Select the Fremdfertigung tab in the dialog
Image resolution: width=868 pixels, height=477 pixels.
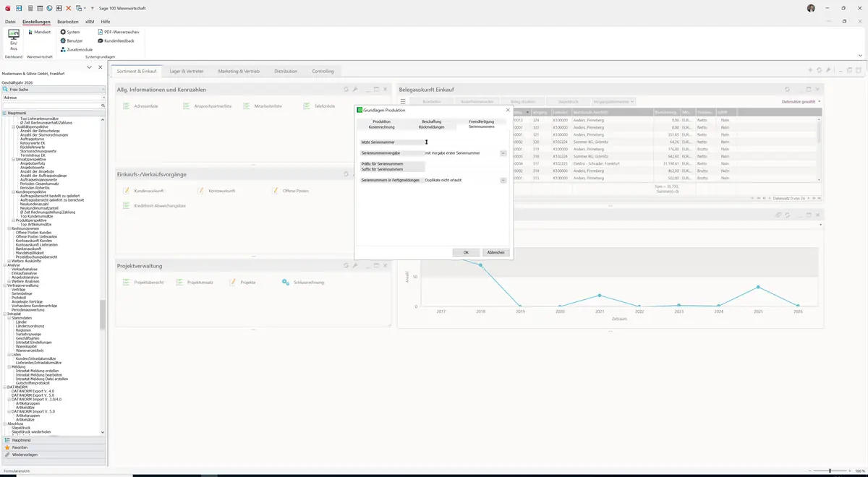coord(482,121)
